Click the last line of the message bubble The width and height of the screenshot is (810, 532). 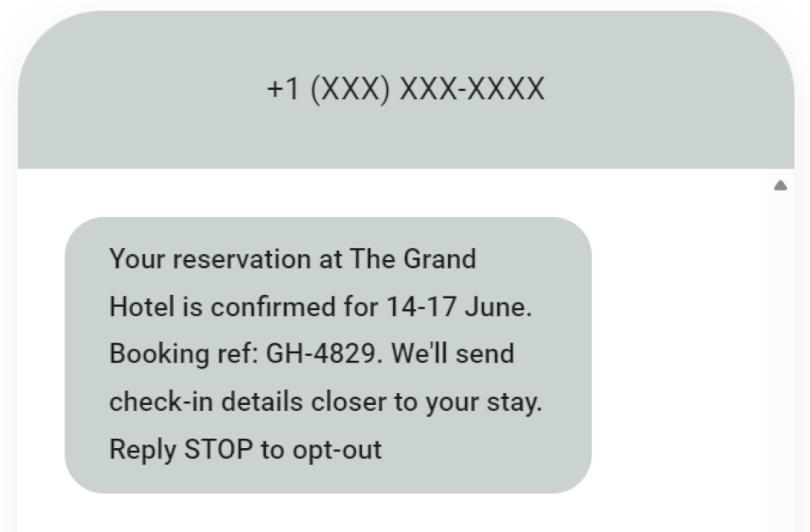244,449
